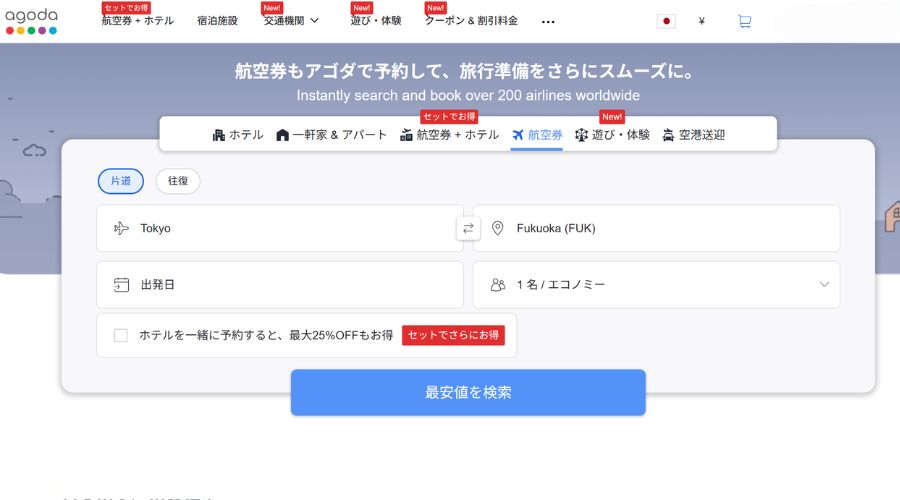The width and height of the screenshot is (900, 500).
Task: Change currency via the yen symbol
Action: pos(701,21)
